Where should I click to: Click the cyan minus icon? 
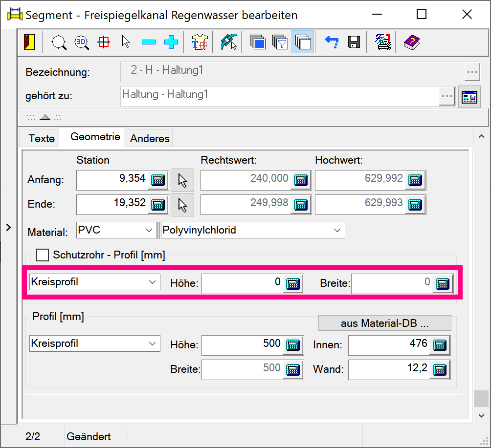point(149,43)
